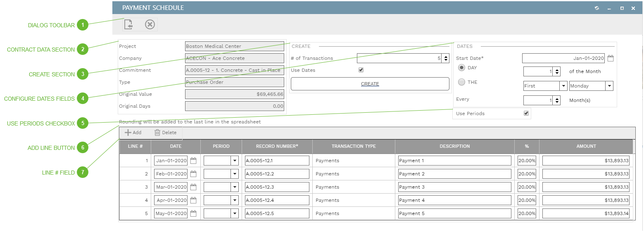Click record number field A.0005-12.5
644x232 pixels.
pos(277,213)
